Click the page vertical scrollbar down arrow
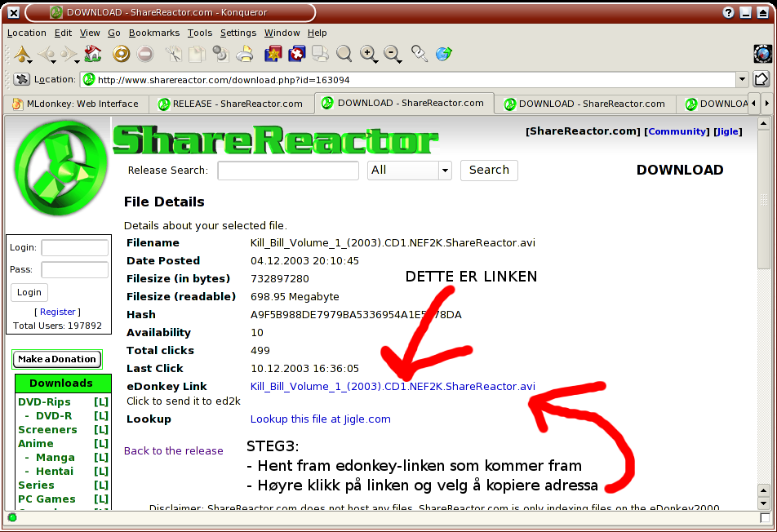Image resolution: width=777 pixels, height=532 pixels. 764,503
